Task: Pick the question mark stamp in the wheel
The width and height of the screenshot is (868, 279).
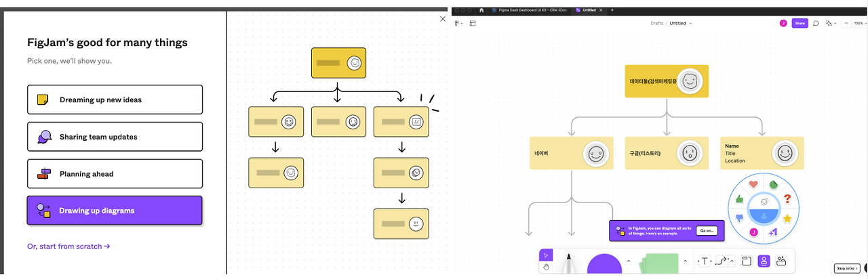Action: click(x=787, y=199)
